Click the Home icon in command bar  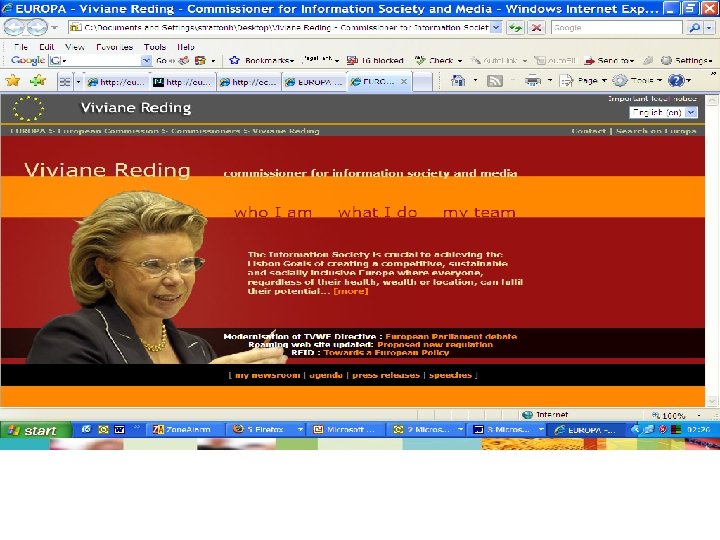tap(458, 81)
